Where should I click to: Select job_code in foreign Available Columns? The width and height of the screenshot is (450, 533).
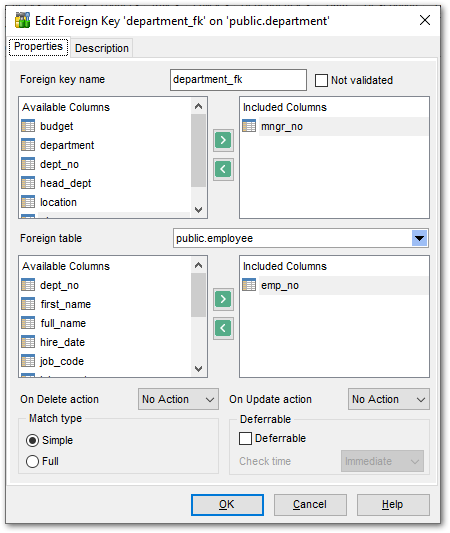click(x=62, y=361)
